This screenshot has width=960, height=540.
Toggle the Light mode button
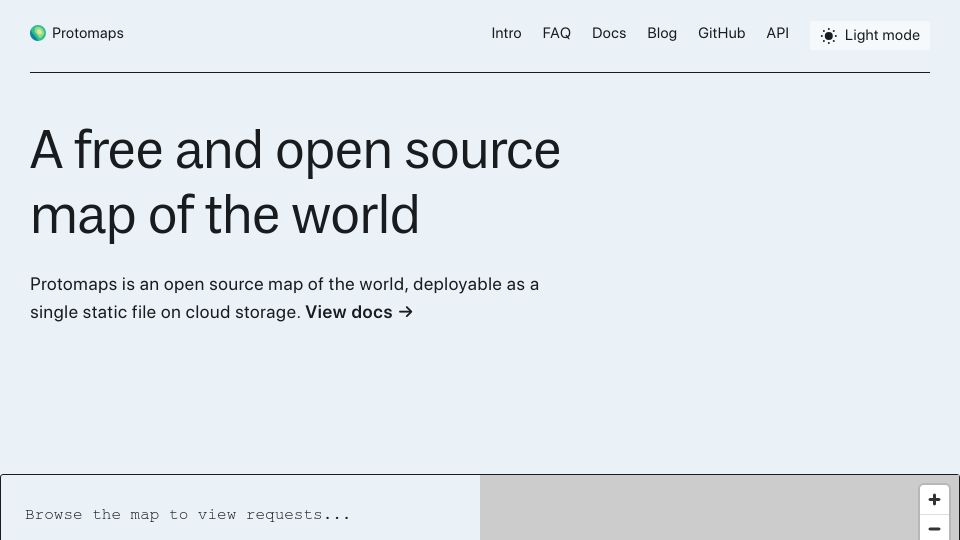869,36
